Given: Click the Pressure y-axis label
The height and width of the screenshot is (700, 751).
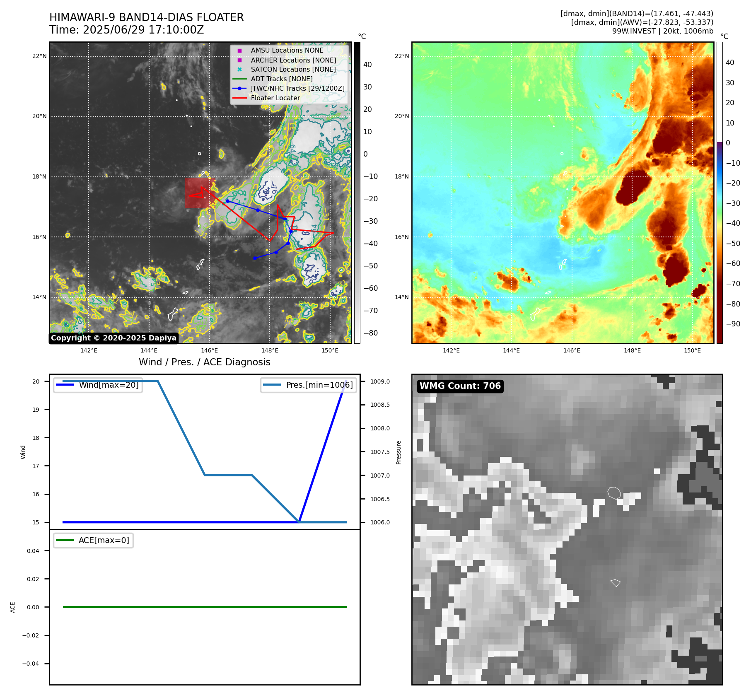Looking at the screenshot, I should (398, 452).
